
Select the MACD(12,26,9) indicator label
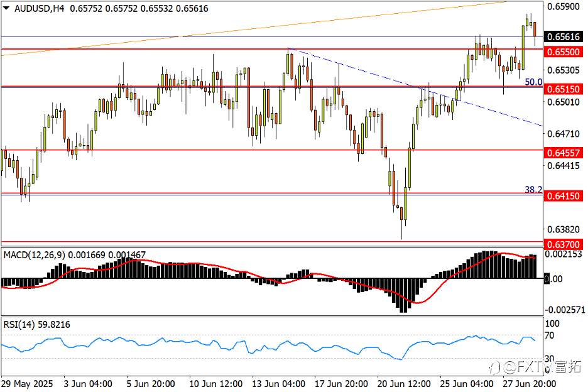34,255
